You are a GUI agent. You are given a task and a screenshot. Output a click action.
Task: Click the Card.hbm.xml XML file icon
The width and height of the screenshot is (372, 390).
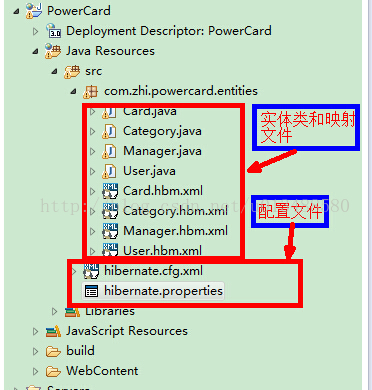pos(110,191)
